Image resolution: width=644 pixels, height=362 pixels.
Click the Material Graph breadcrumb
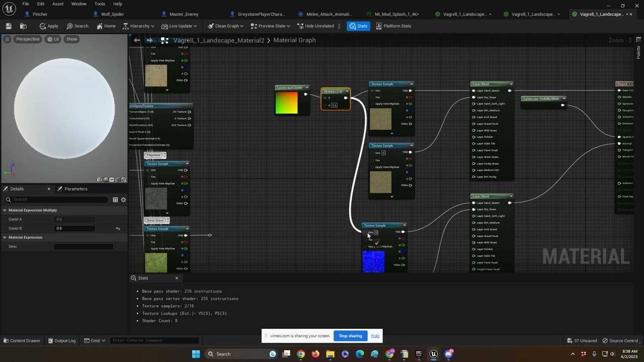294,40
